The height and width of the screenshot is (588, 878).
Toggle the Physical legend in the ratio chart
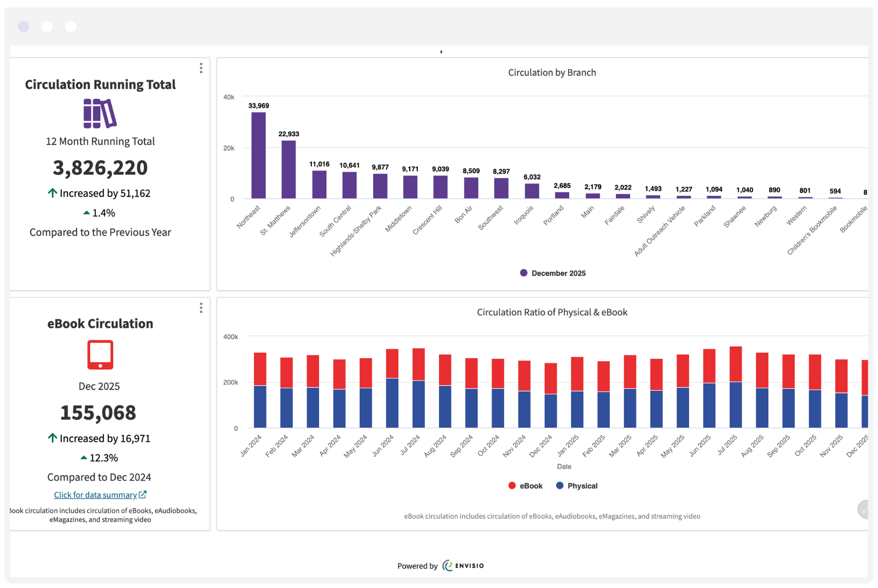click(x=577, y=485)
